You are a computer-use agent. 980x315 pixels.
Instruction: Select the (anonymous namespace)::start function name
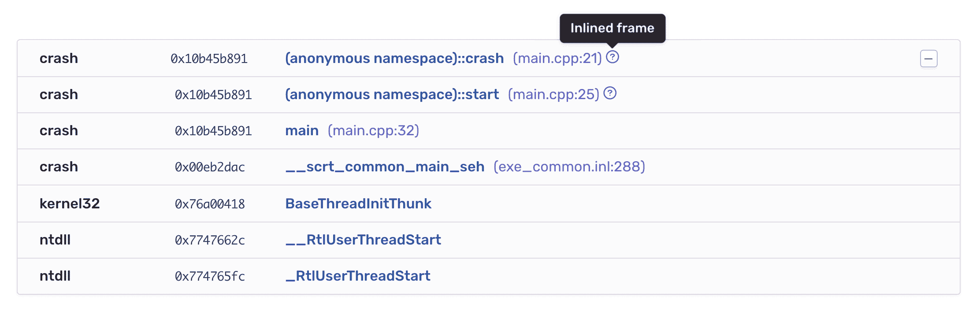392,94
